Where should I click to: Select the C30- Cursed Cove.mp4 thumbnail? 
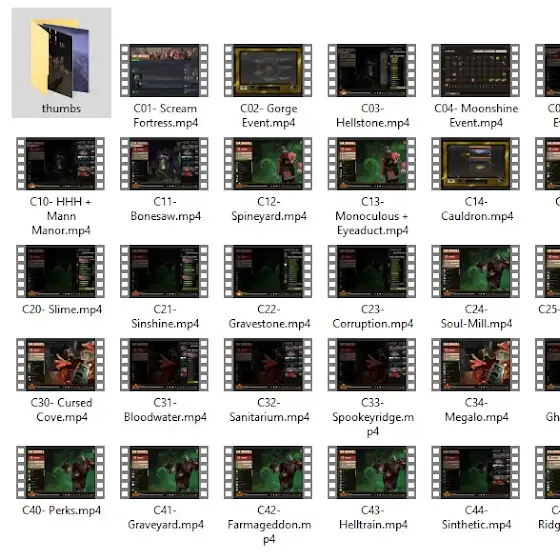(x=60, y=365)
